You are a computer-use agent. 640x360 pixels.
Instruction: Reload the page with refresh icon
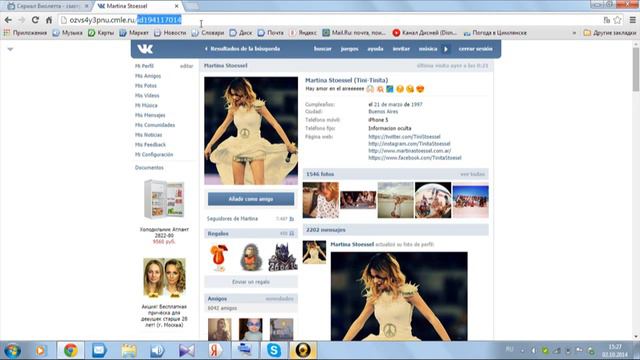[x=35, y=20]
